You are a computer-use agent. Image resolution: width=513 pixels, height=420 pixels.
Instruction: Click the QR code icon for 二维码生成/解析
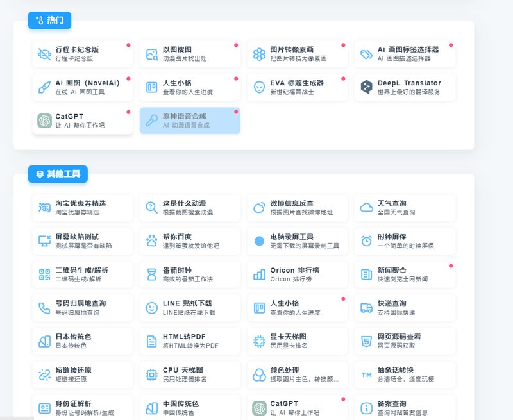(44, 274)
